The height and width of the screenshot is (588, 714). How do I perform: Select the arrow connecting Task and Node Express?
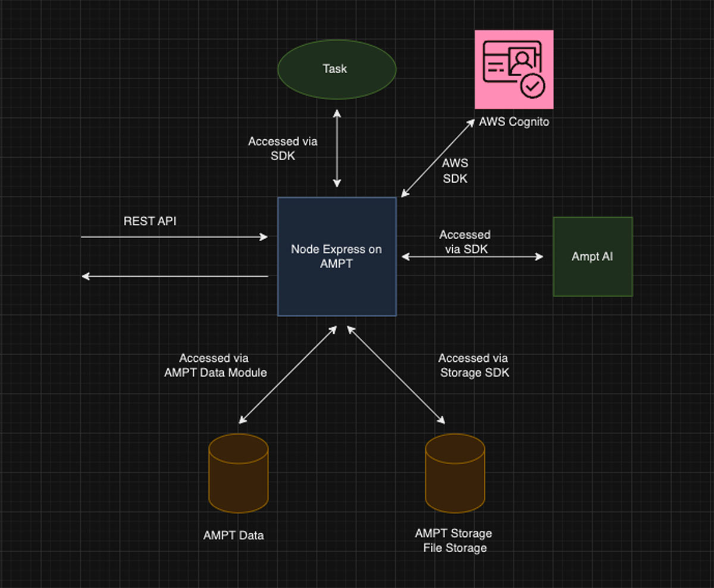click(x=337, y=148)
